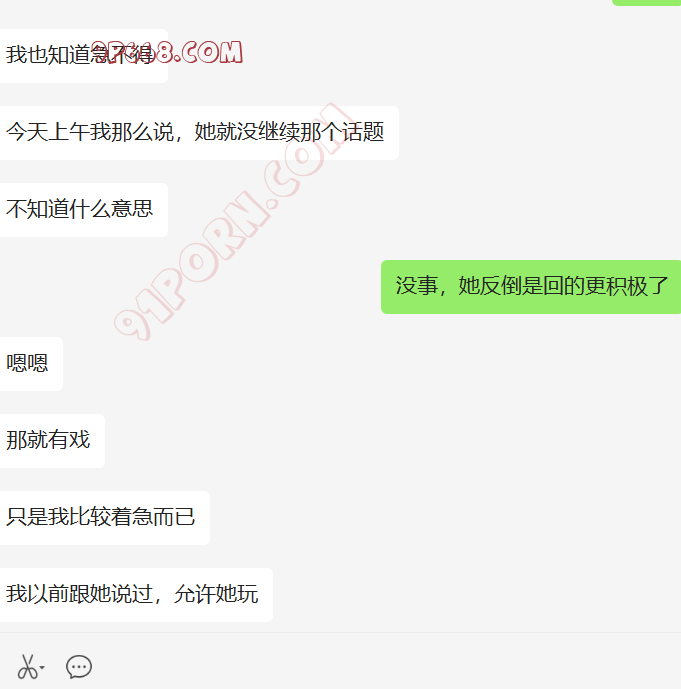Click blank chat background beside 嗯嗯 message
The height and width of the screenshot is (689, 681).
(x=351, y=364)
